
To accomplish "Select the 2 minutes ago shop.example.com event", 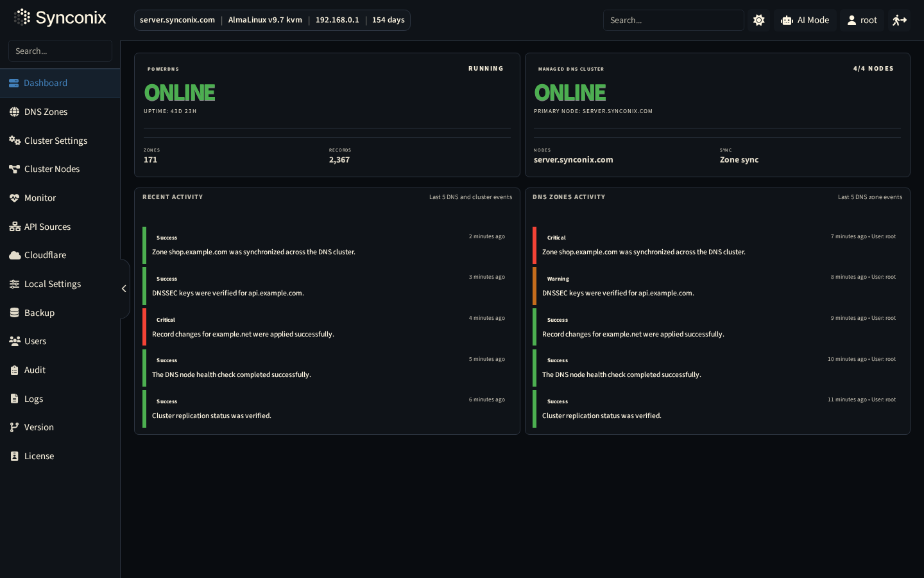I will (x=327, y=245).
